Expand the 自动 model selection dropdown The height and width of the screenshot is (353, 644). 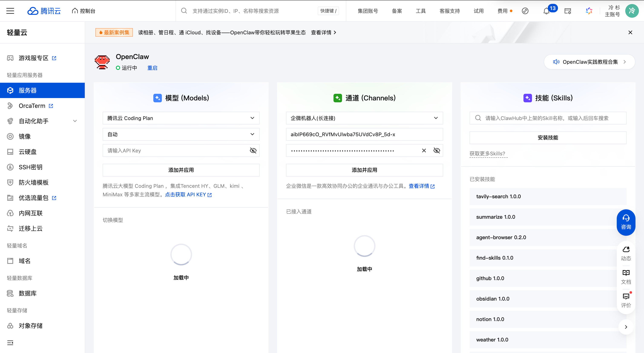[181, 134]
